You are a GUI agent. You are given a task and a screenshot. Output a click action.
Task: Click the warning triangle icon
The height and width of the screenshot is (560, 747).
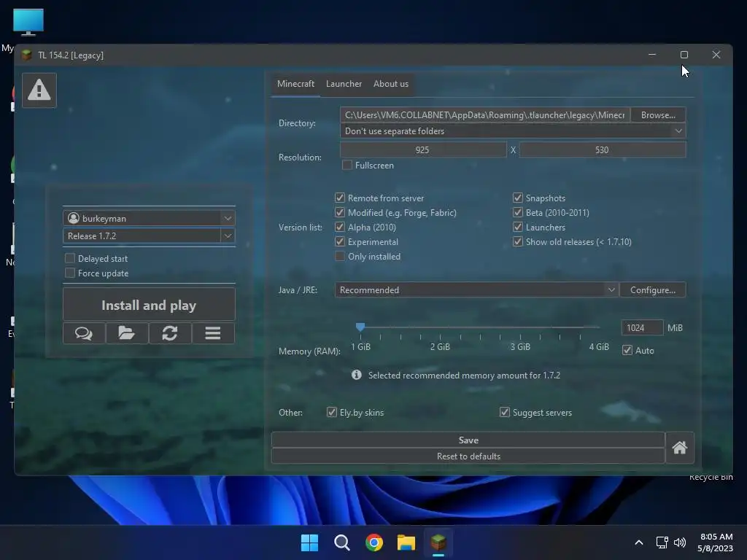(x=39, y=90)
